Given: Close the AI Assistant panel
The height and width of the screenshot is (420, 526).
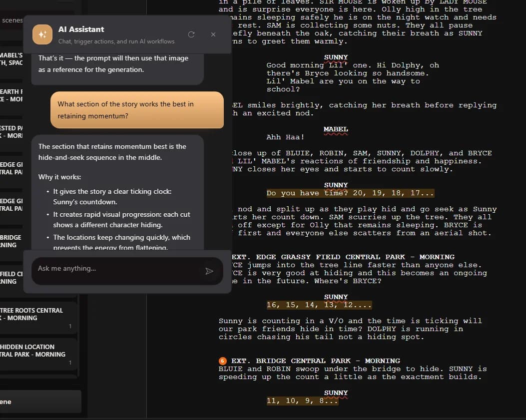Looking at the screenshot, I should [213, 34].
